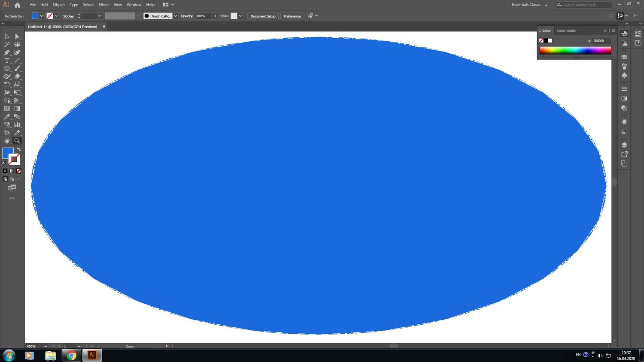Click the Document Setup button
The width and height of the screenshot is (644, 362).
(x=263, y=16)
